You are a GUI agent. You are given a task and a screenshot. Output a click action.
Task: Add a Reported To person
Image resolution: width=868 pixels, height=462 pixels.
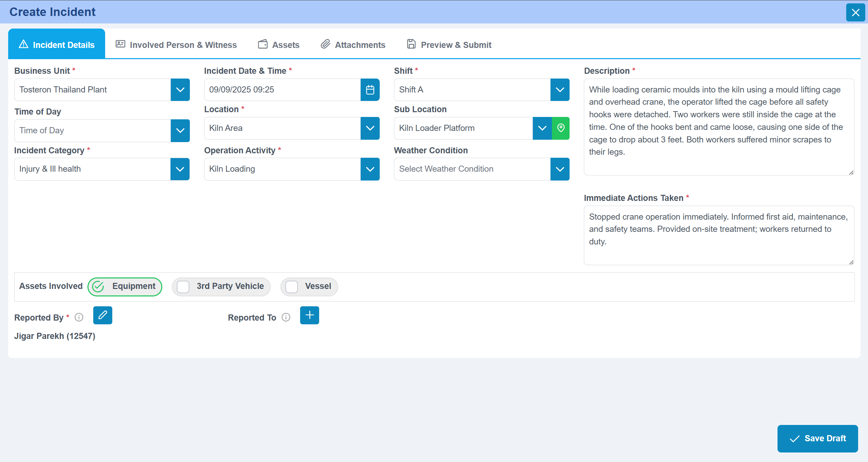(309, 315)
